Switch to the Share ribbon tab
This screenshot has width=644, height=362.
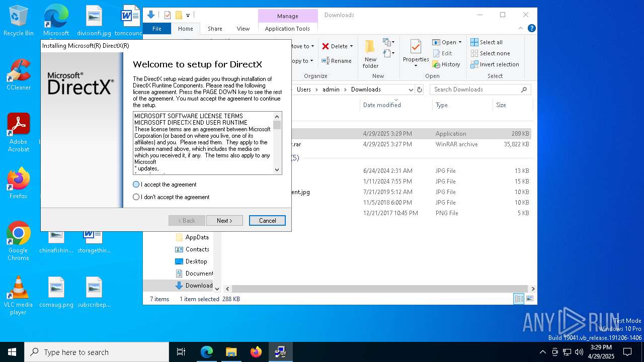point(215,29)
